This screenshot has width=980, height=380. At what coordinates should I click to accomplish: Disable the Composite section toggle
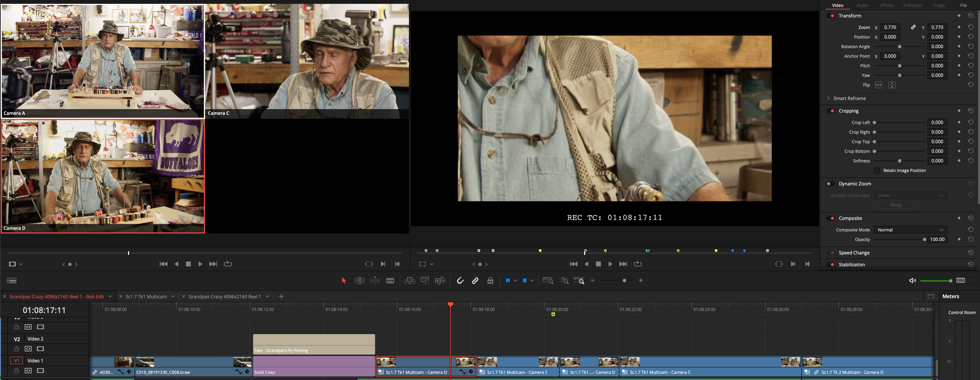point(831,219)
